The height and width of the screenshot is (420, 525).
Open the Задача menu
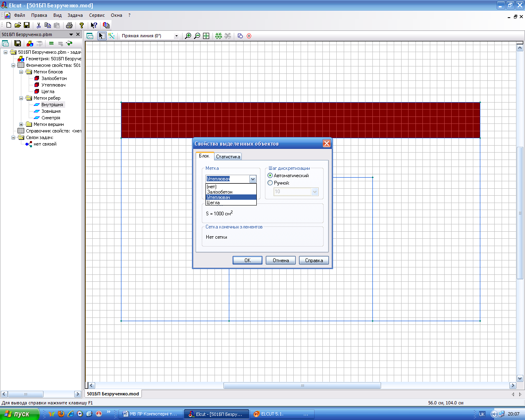(x=75, y=15)
